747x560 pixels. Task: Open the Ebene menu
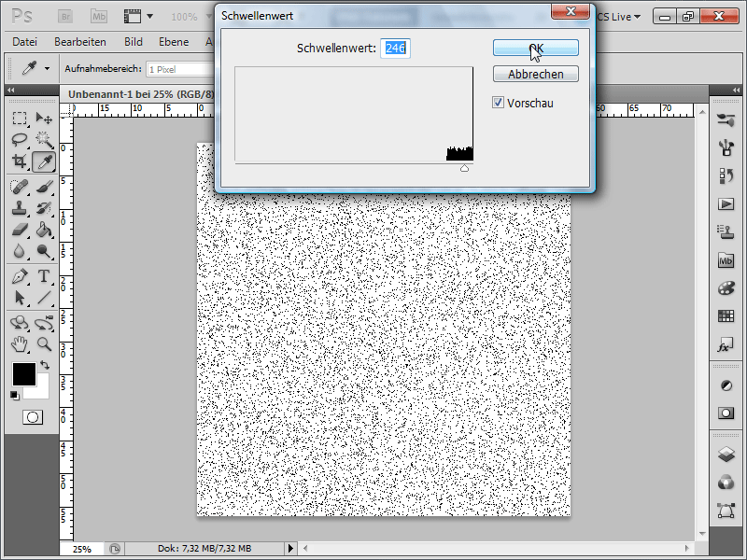(x=174, y=42)
